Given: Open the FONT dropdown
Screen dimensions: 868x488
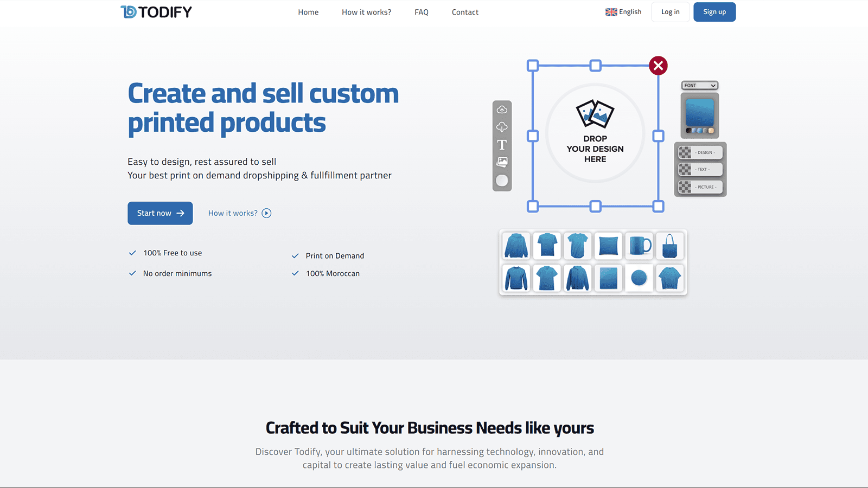Looking at the screenshot, I should click(x=700, y=85).
